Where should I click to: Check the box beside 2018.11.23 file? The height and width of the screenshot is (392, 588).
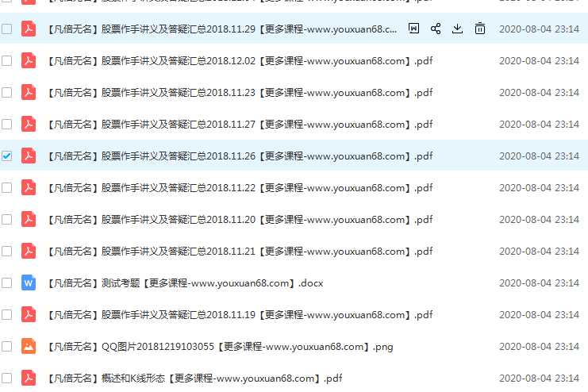[7, 92]
